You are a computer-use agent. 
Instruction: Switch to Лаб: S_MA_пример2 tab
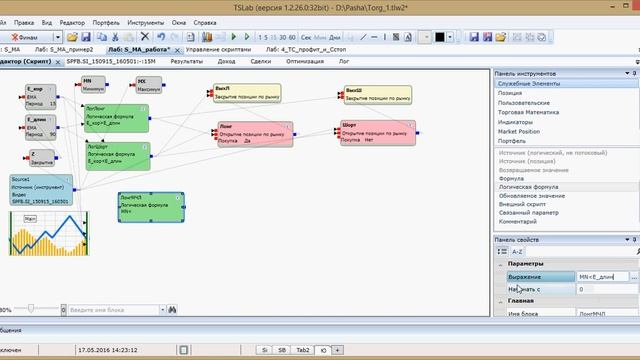tap(64, 49)
